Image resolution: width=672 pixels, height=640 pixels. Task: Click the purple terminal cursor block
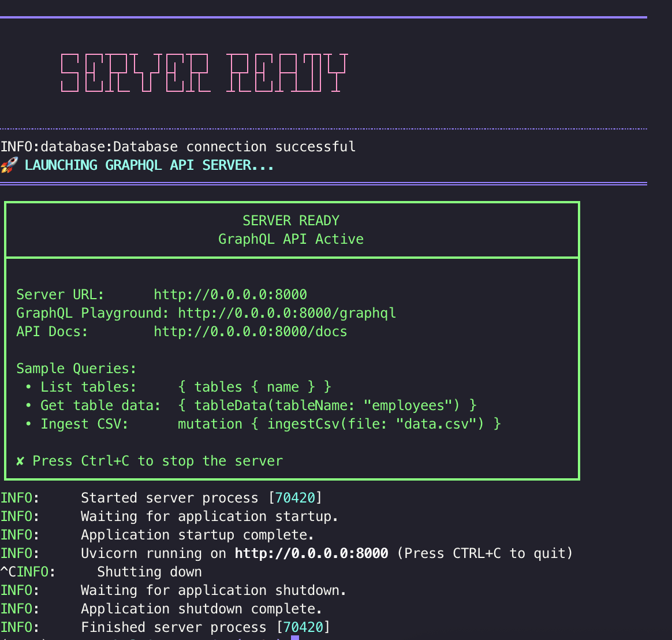295,638
